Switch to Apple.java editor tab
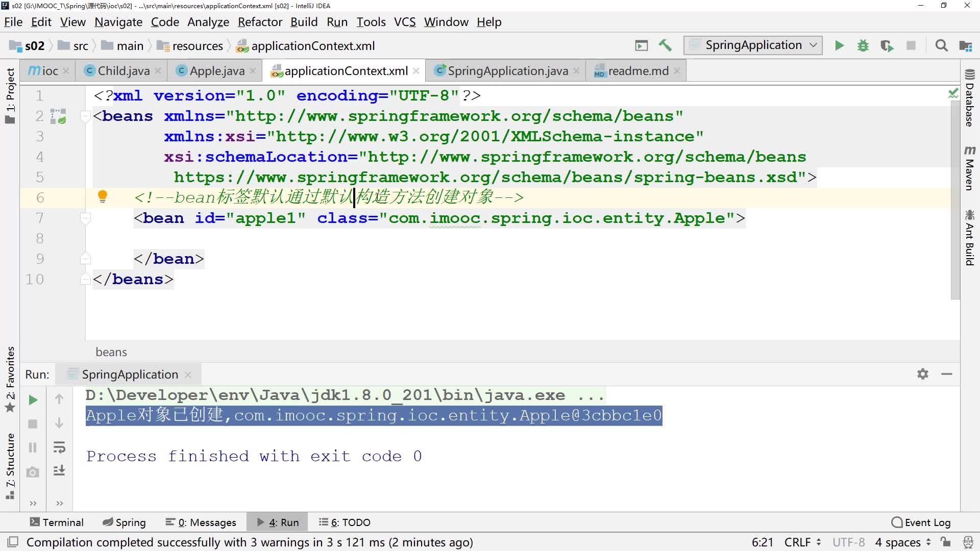The height and width of the screenshot is (551, 980). [x=216, y=71]
